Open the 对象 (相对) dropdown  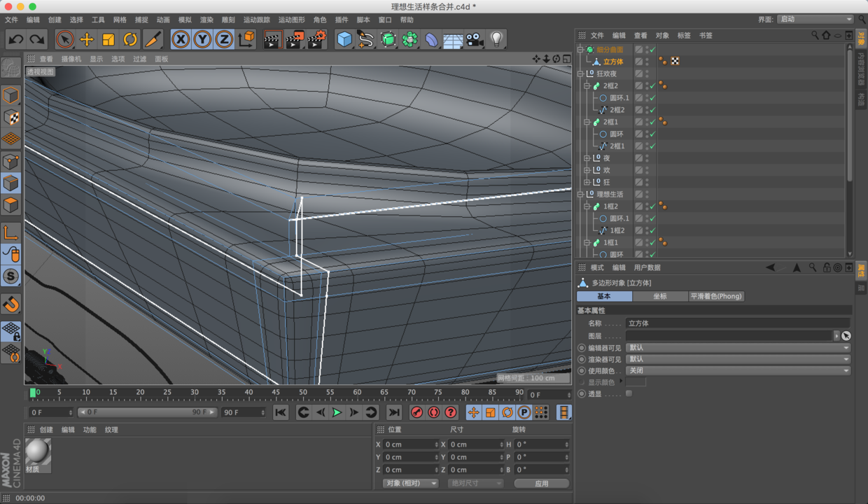pos(410,483)
